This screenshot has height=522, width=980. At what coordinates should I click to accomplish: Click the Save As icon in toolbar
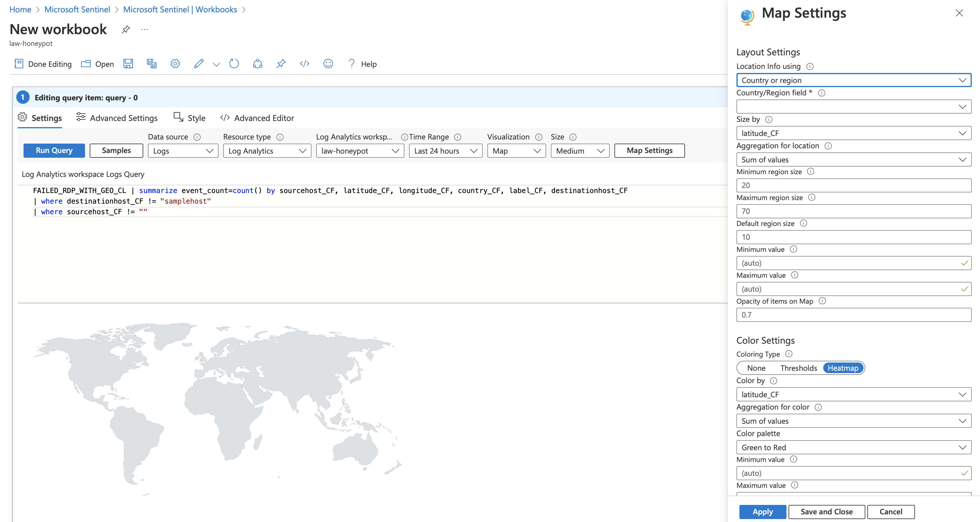pyautogui.click(x=152, y=64)
